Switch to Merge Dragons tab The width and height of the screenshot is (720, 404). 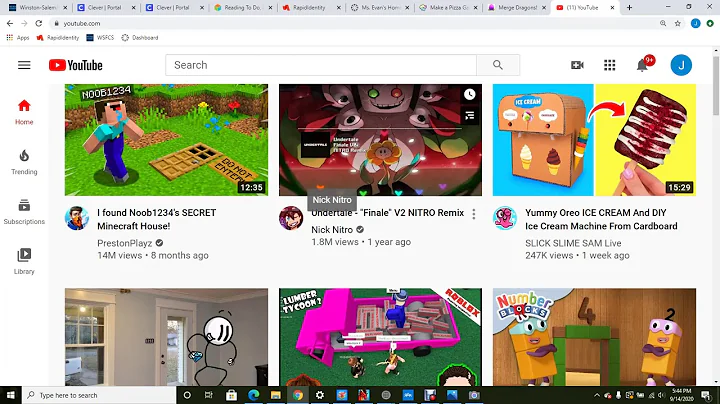pos(516,8)
